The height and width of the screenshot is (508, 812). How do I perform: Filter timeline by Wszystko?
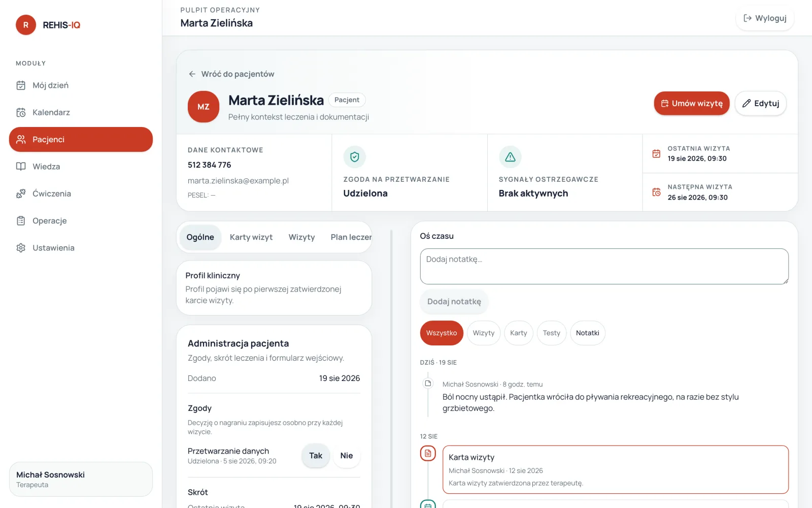[x=442, y=333]
